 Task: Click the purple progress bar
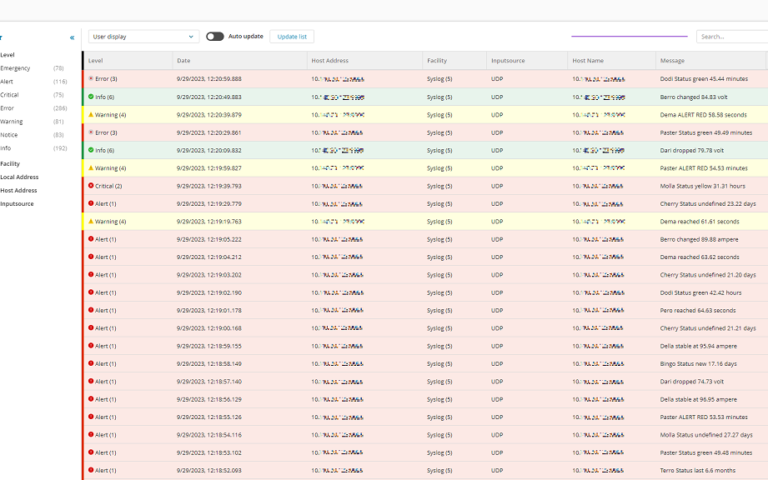click(x=628, y=36)
